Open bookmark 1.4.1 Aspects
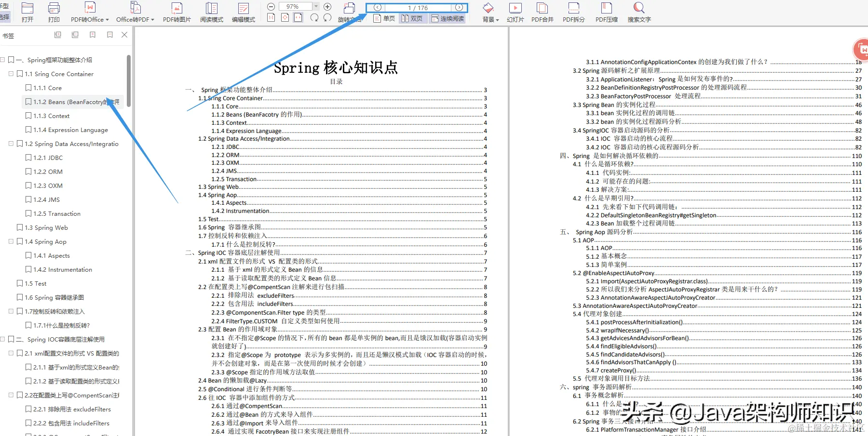Viewport: 868px width, 436px height. pyautogui.click(x=52, y=255)
